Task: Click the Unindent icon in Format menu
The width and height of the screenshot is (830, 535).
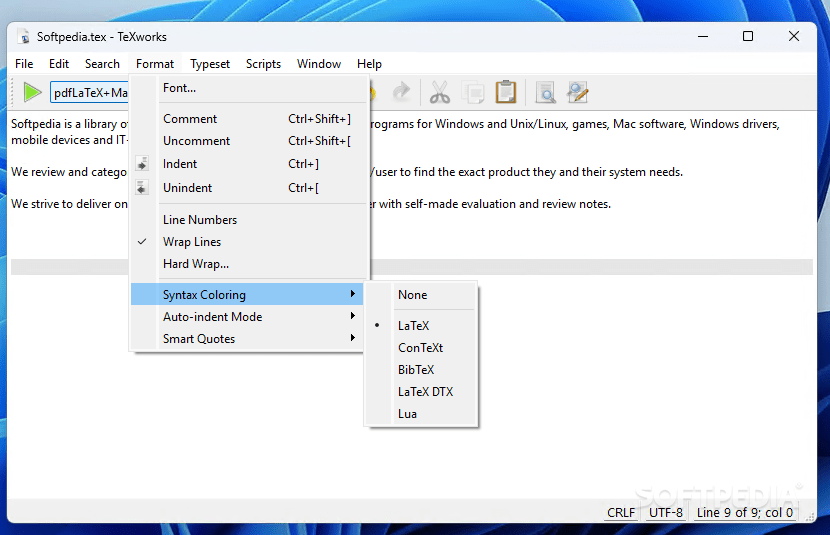Action: coord(142,187)
